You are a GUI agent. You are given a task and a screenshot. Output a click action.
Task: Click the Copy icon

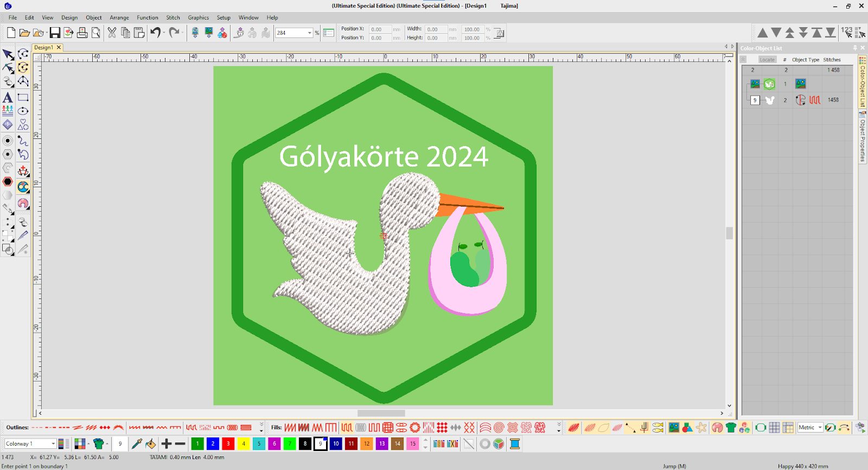click(x=125, y=33)
